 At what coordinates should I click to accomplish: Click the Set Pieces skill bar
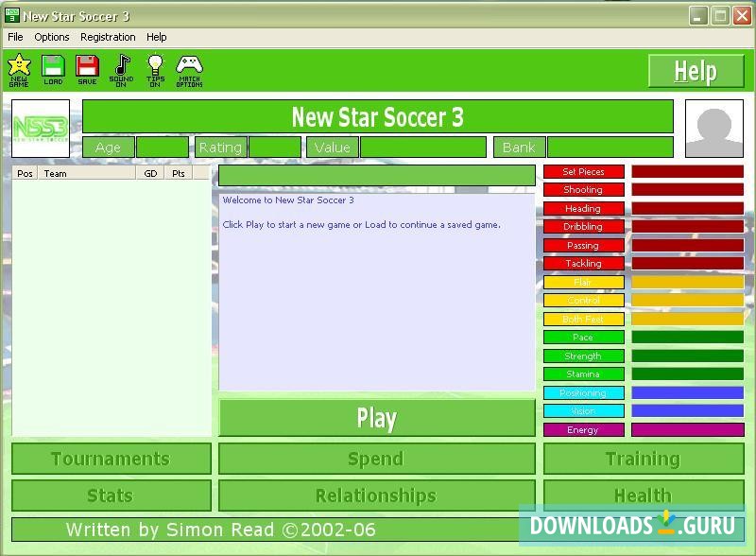(687, 172)
